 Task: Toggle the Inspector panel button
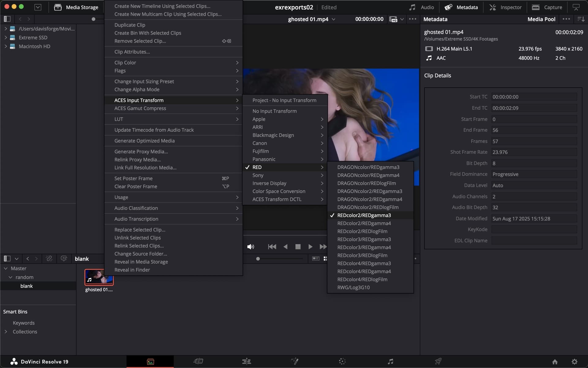tap(505, 7)
